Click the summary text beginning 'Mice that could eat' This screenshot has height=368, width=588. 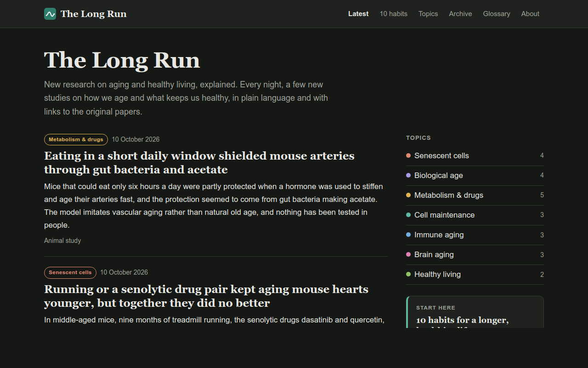pyautogui.click(x=214, y=206)
